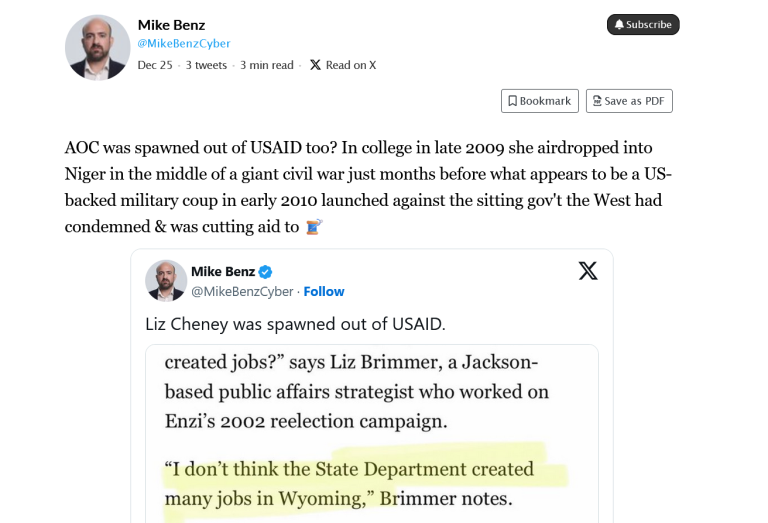768x523 pixels.
Task: Open the Read on X link
Action: [x=343, y=65]
